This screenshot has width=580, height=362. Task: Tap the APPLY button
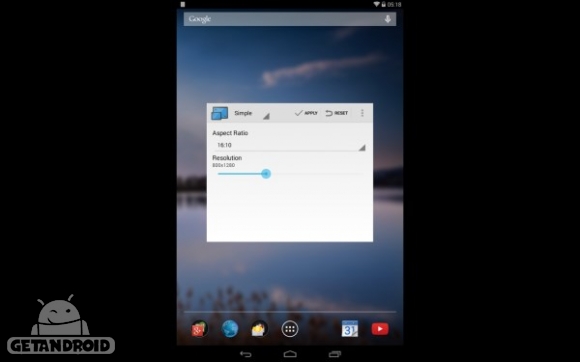(x=306, y=113)
